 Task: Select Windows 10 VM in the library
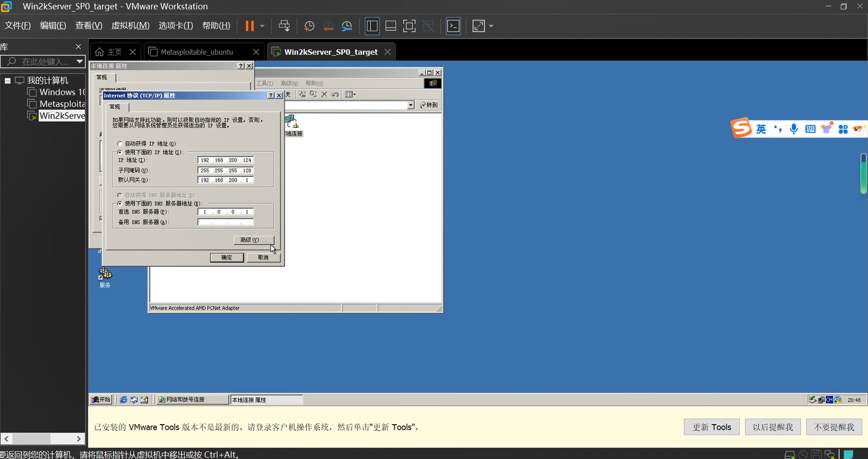[56, 92]
